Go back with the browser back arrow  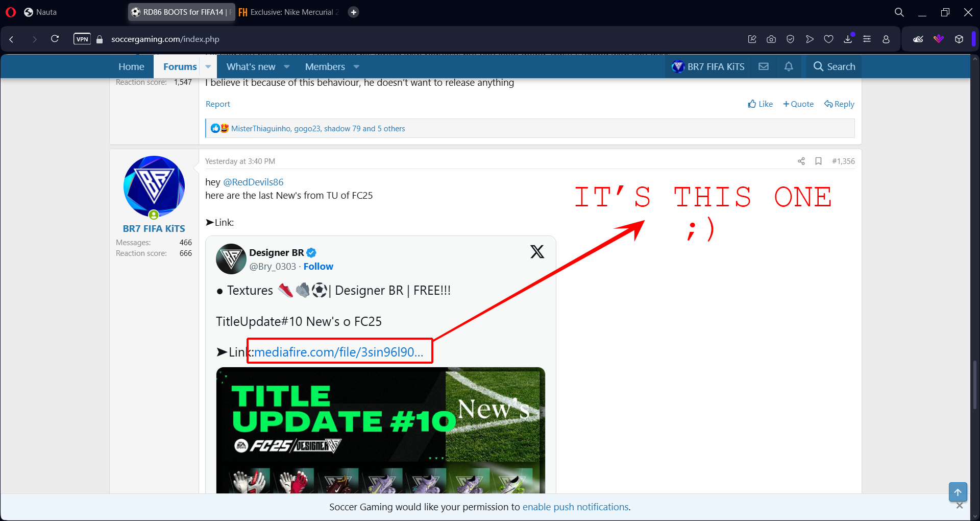coord(11,39)
